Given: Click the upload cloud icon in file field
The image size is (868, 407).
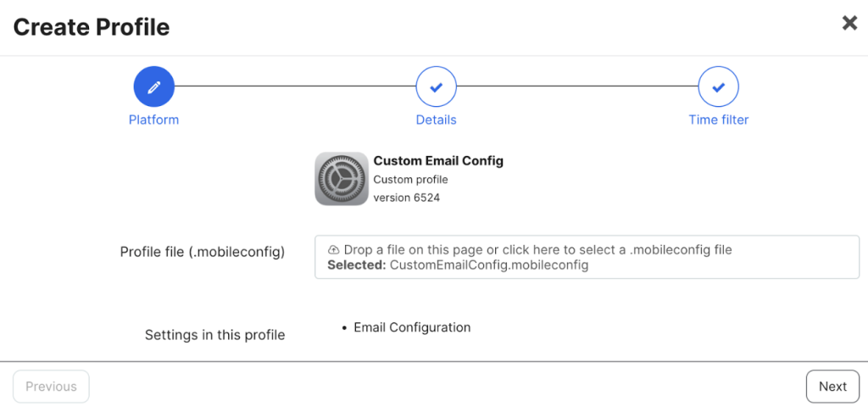Looking at the screenshot, I should click(333, 250).
